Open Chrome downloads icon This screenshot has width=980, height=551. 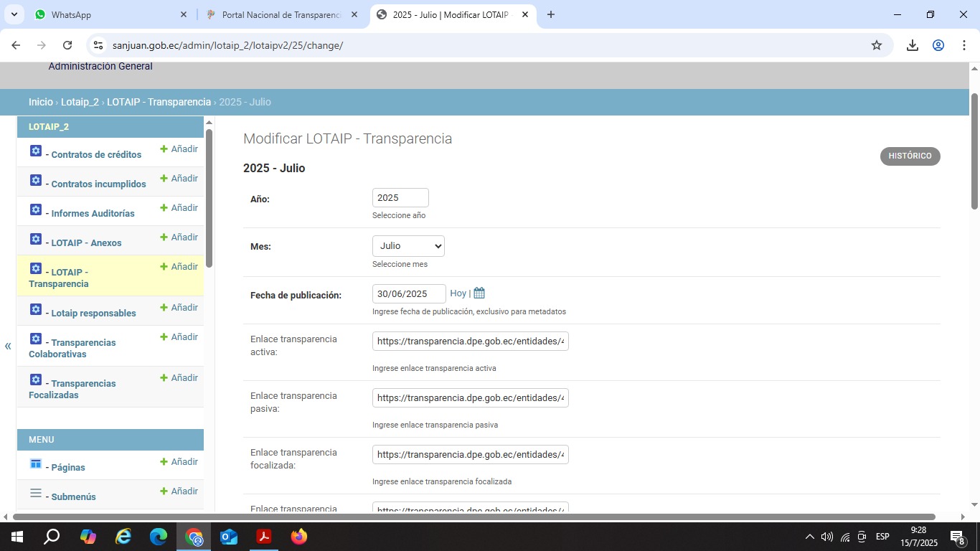[x=913, y=45]
